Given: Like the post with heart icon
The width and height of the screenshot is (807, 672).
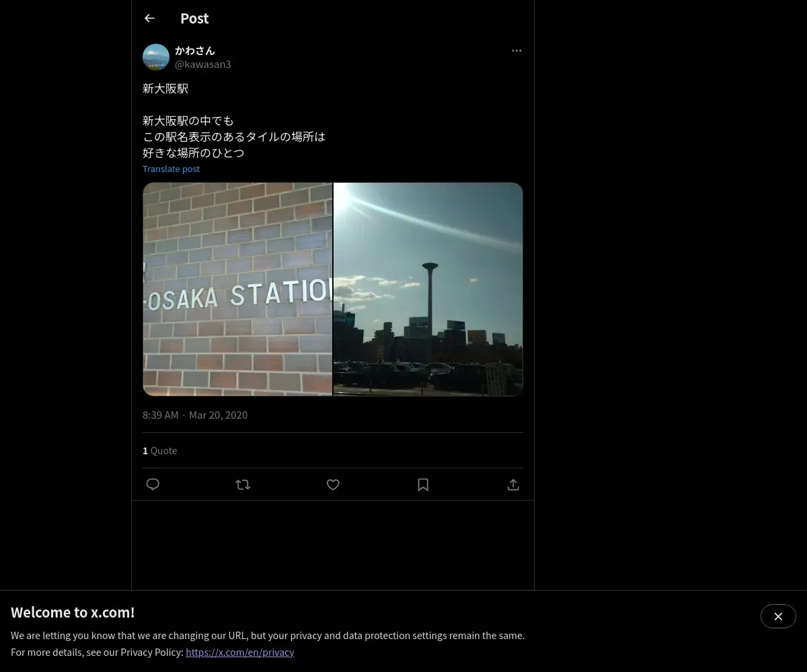Looking at the screenshot, I should 333,485.
